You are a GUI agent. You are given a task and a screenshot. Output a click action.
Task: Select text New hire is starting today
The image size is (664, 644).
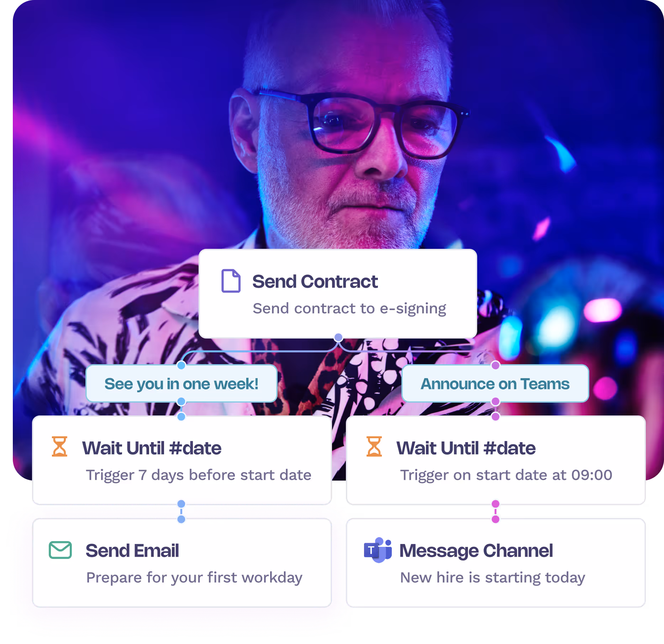[492, 578]
